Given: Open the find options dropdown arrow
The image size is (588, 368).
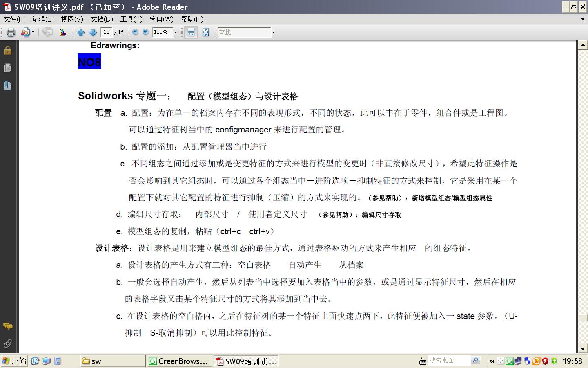Looking at the screenshot, I should [x=273, y=32].
